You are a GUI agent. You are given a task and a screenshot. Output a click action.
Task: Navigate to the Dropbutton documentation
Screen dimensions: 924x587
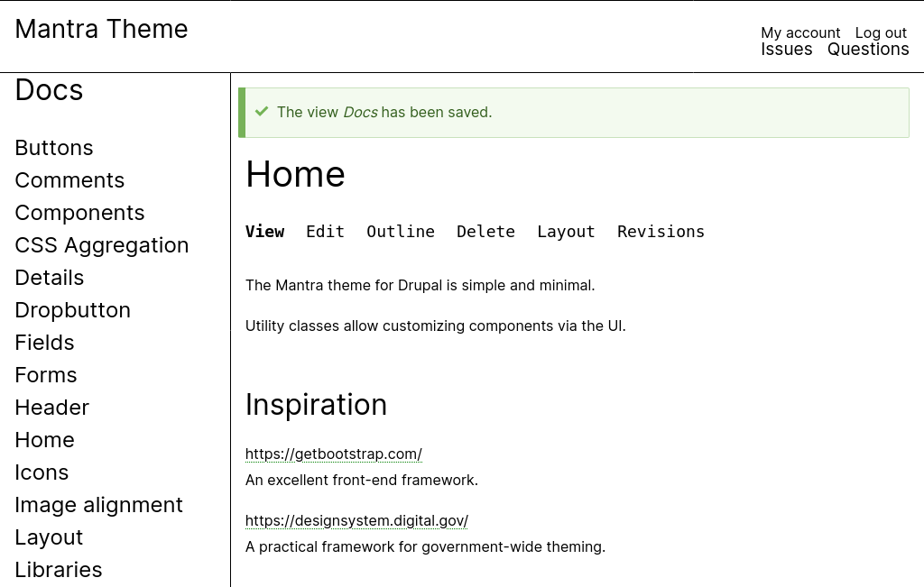(72, 310)
